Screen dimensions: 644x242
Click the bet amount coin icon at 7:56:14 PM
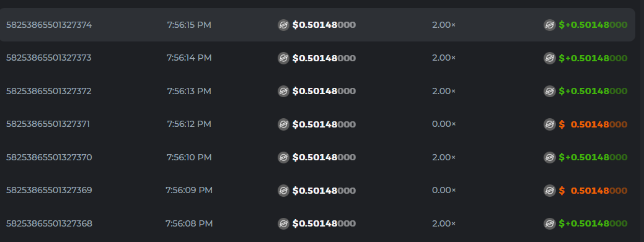point(283,58)
